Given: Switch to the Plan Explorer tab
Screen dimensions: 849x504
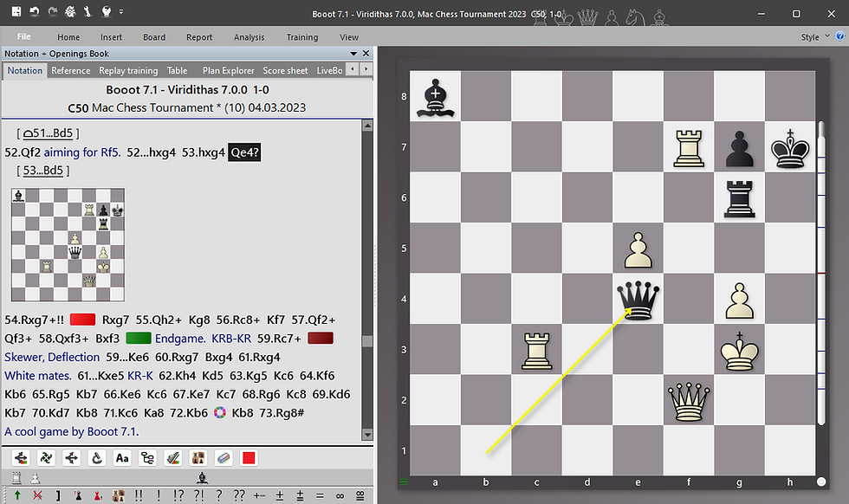Looking at the screenshot, I should [228, 70].
